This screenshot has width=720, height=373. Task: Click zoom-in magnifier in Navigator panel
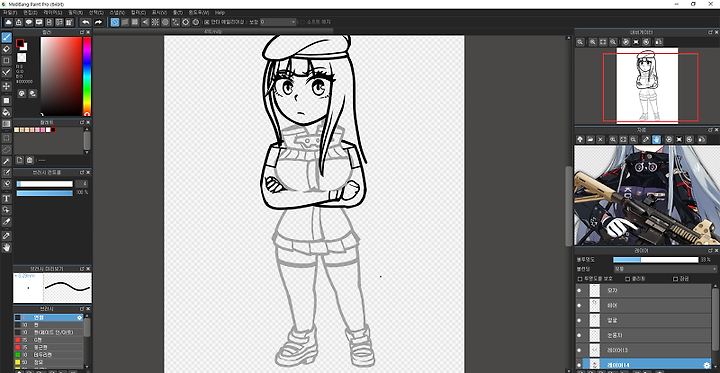593,42
